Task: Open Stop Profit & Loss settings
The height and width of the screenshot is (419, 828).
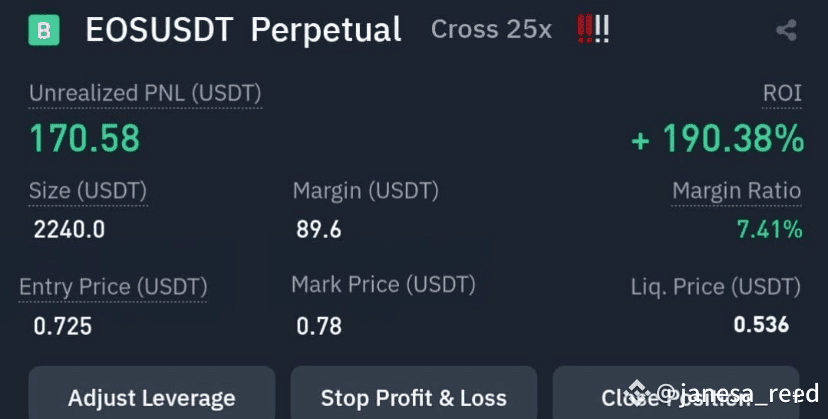Action: tap(413, 397)
